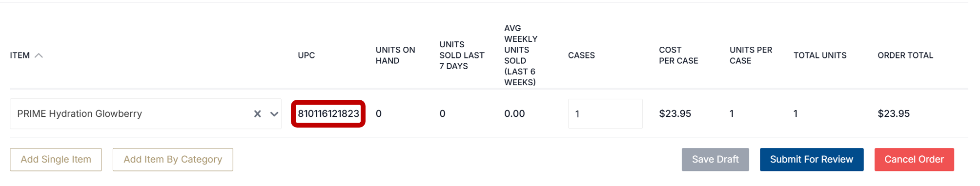Clear the PRIME Hydration Glowberry selection
Screen dimensions: 980x186
257,114
